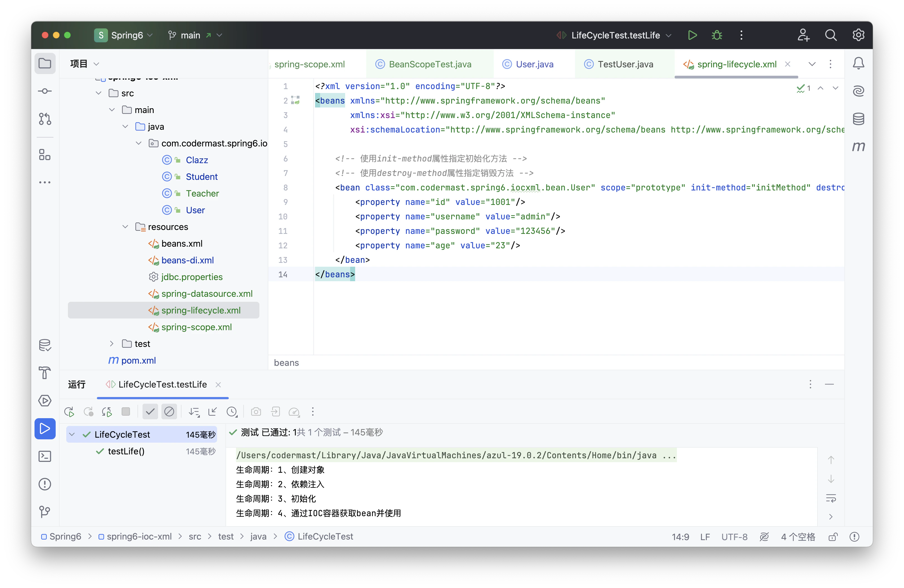The image size is (904, 588).
Task: Open the Commit tool window icon
Action: pyautogui.click(x=45, y=91)
